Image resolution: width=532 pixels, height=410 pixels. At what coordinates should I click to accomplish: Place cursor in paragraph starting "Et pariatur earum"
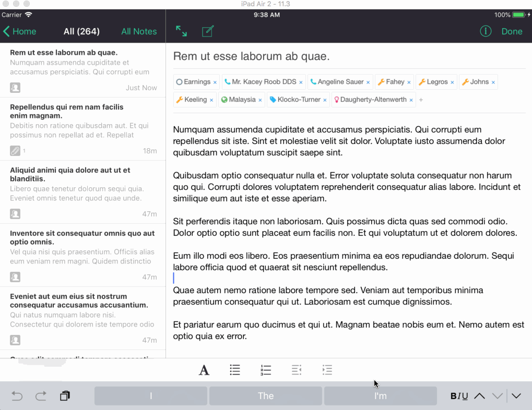(x=349, y=330)
